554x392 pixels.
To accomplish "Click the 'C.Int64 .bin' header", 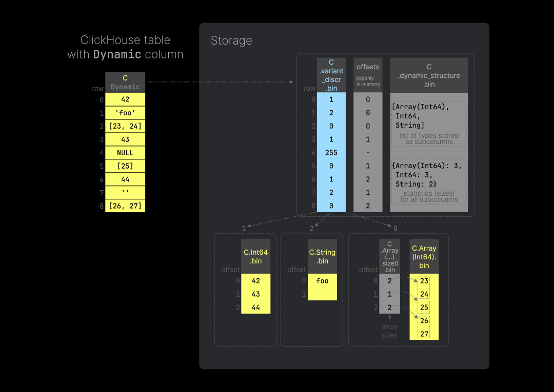I will 255,256.
